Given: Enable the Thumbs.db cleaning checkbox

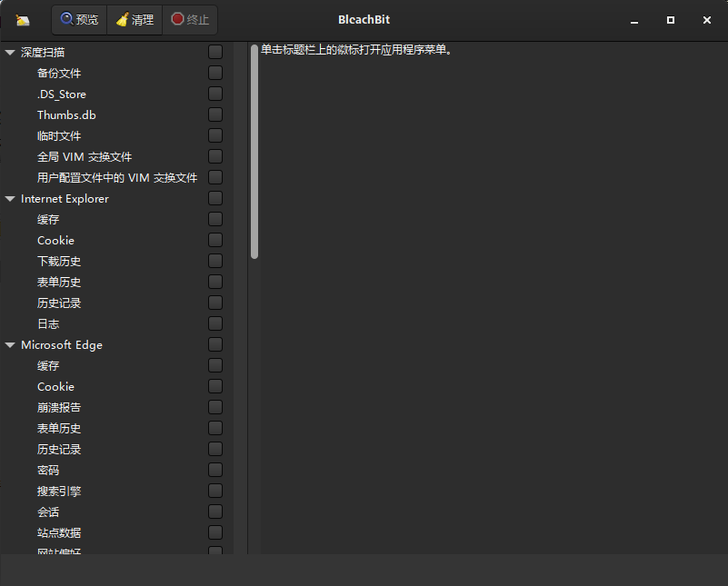Looking at the screenshot, I should click(x=214, y=114).
